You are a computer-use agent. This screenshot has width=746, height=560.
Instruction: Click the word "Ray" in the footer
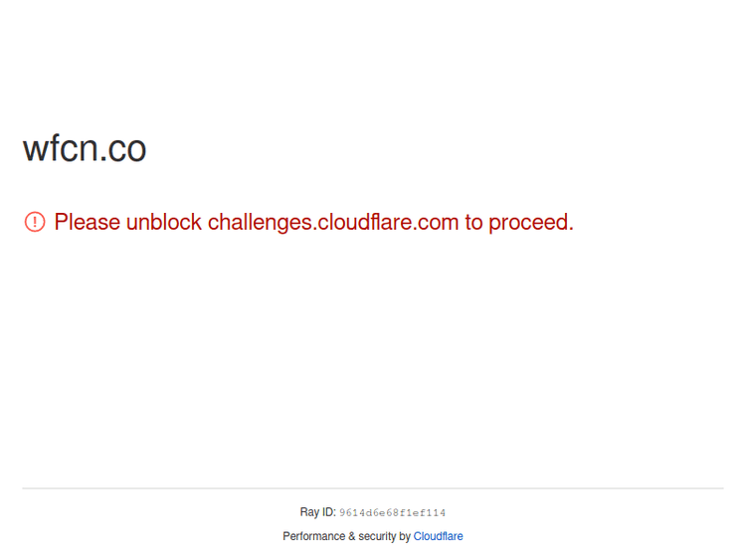309,512
